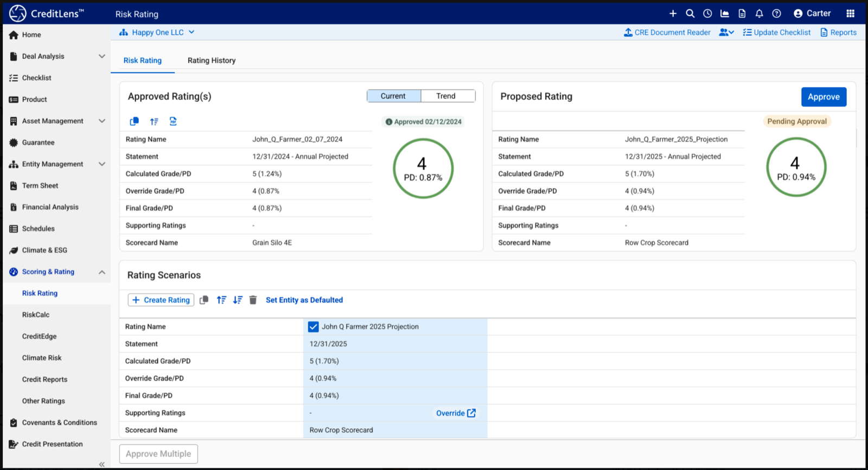Uncheck John Q Farmer 2025 Projection checkbox
The width and height of the screenshot is (868, 470).
click(x=313, y=327)
